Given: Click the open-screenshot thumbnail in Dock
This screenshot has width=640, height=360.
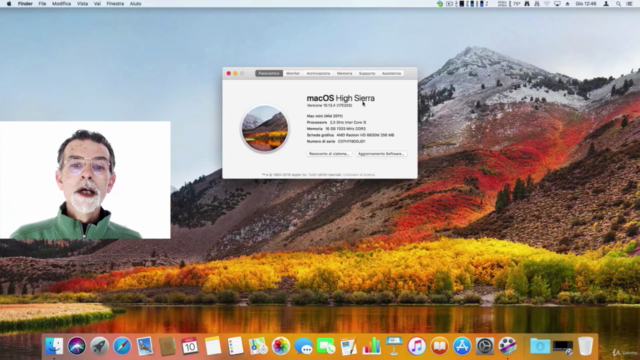Looking at the screenshot, I should (x=563, y=347).
